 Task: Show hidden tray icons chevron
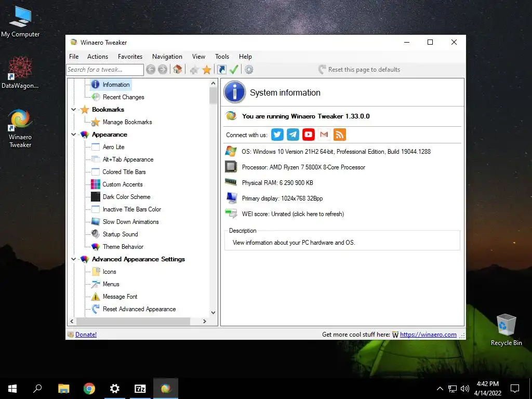pyautogui.click(x=440, y=389)
